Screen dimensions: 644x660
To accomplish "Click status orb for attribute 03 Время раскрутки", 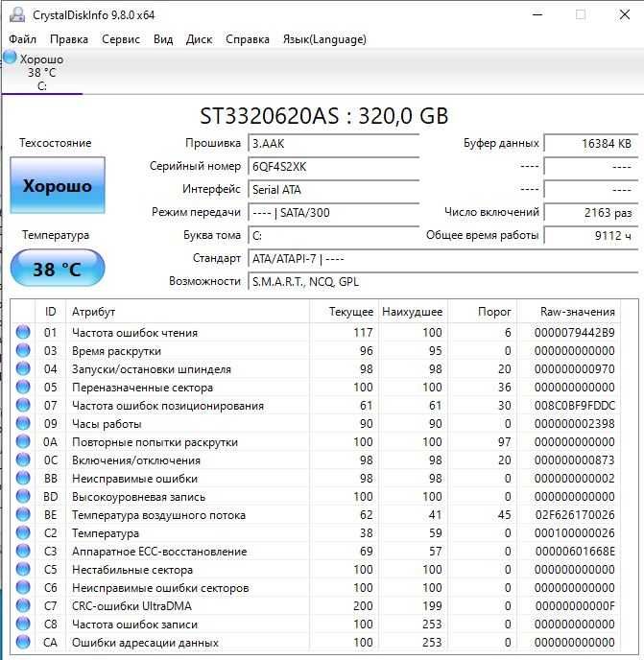I will (23, 350).
